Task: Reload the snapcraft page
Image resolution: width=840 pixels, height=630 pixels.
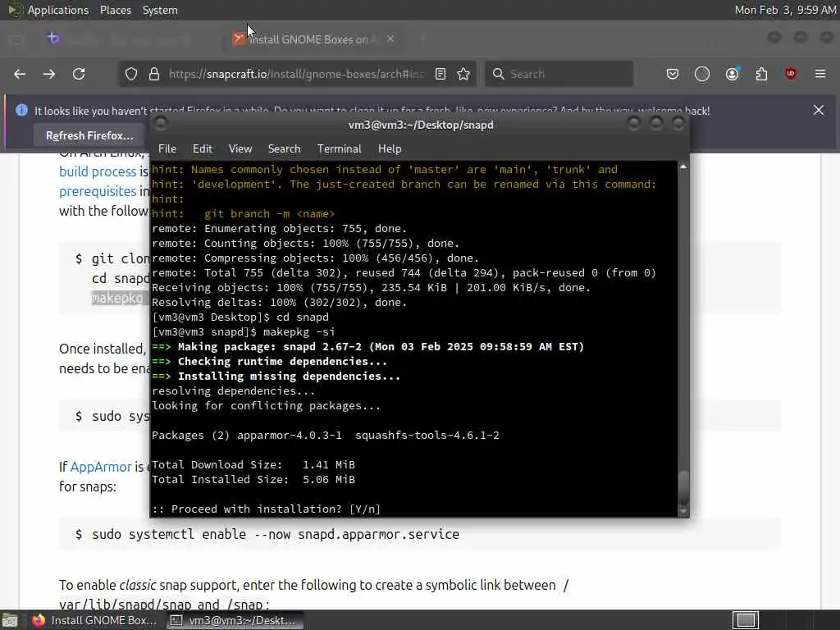Action: click(x=79, y=74)
